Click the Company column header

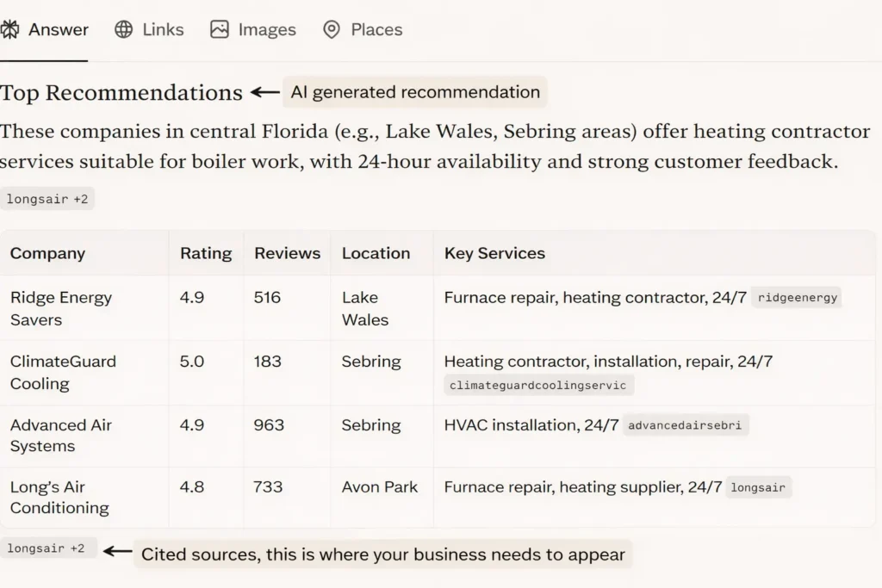point(47,253)
